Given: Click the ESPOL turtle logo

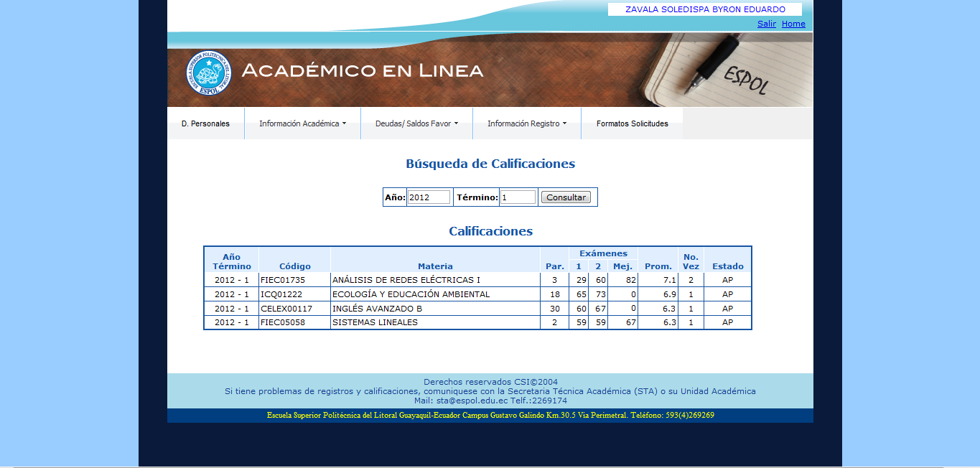Looking at the screenshot, I should (208, 73).
